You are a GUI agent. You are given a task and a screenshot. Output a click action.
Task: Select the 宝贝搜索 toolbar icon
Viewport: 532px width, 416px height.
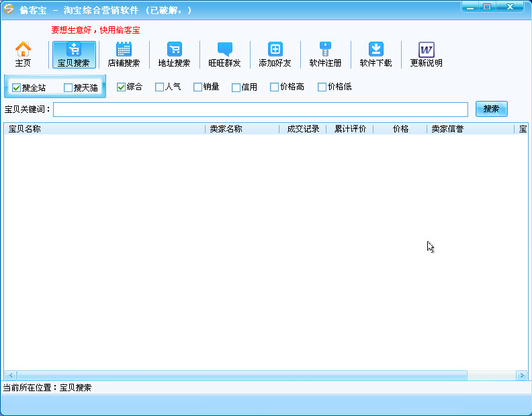tap(74, 54)
